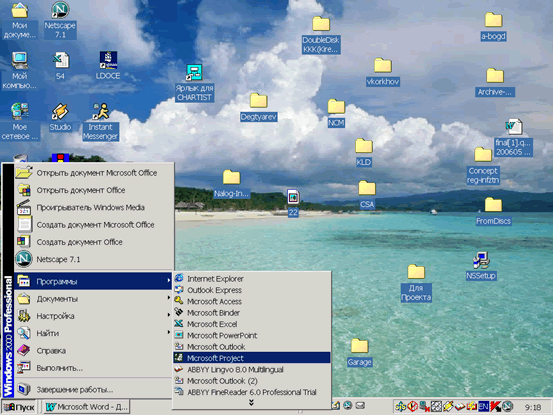
Task: Open the NSSetup desktop icon
Action: (481, 266)
